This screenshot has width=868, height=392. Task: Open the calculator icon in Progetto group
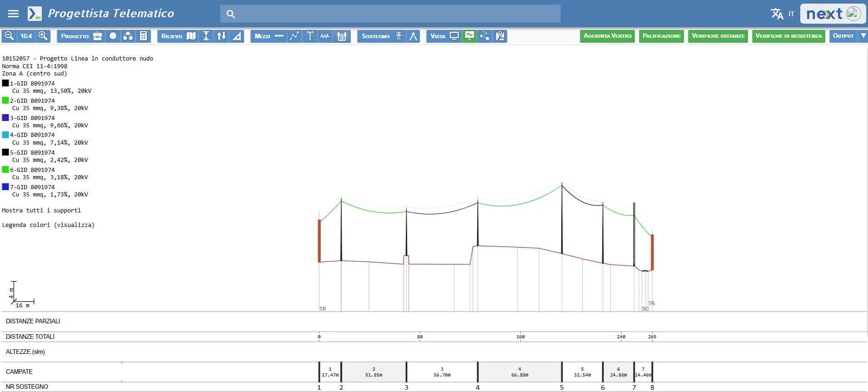[x=144, y=36]
